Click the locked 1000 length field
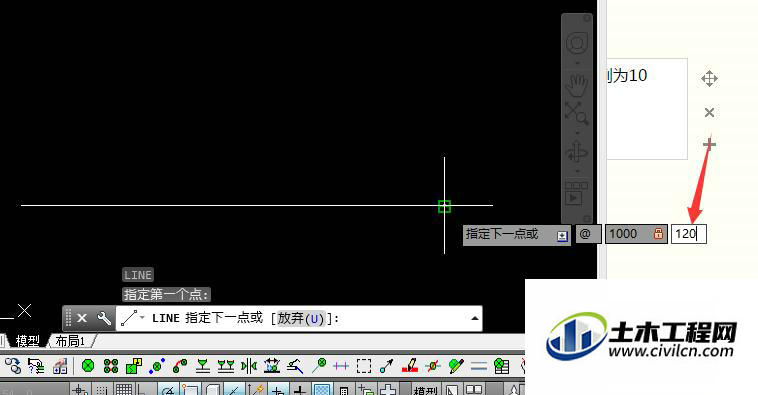 (x=636, y=234)
